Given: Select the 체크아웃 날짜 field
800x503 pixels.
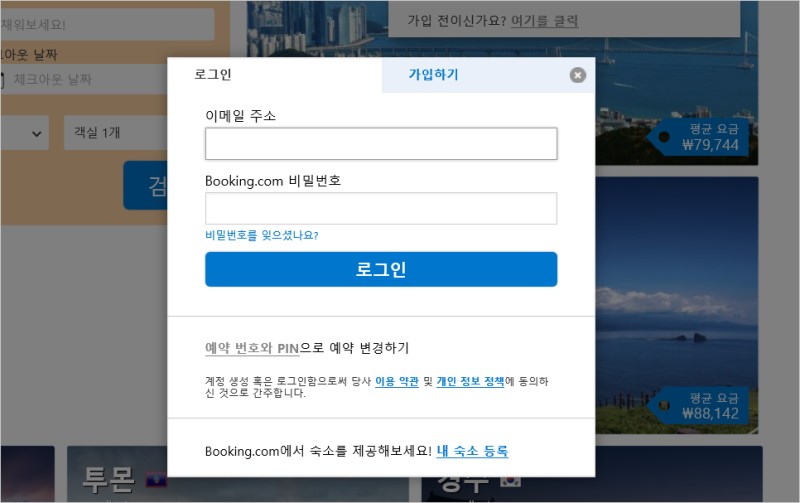Looking at the screenshot, I should click(x=84, y=79).
